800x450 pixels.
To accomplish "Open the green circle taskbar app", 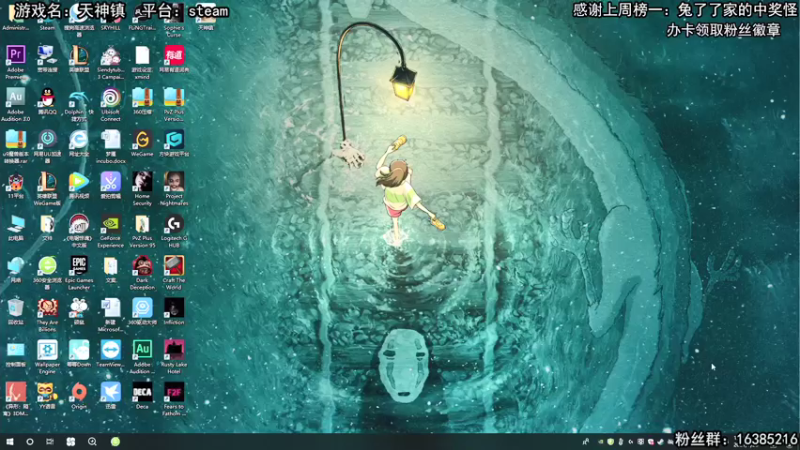I will click(115, 442).
